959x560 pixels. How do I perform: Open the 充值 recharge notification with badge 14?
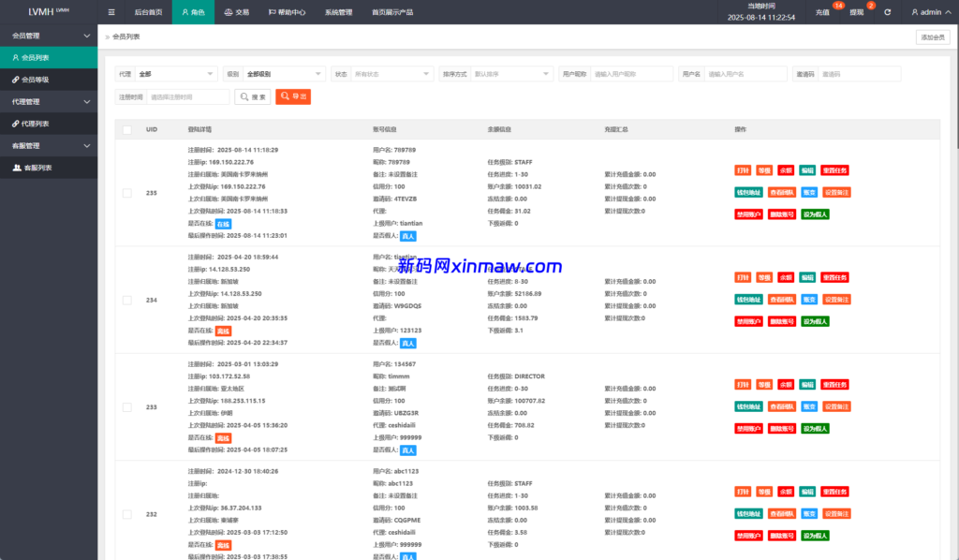[x=822, y=12]
